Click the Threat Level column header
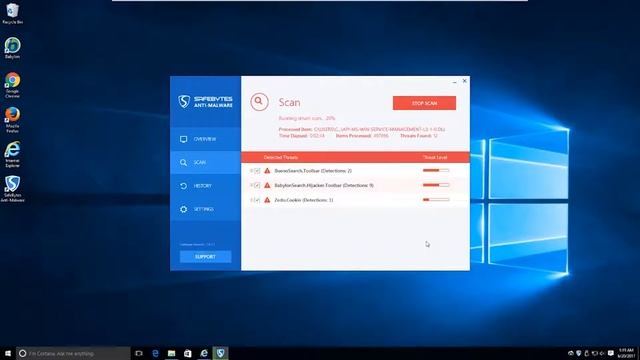 435,157
